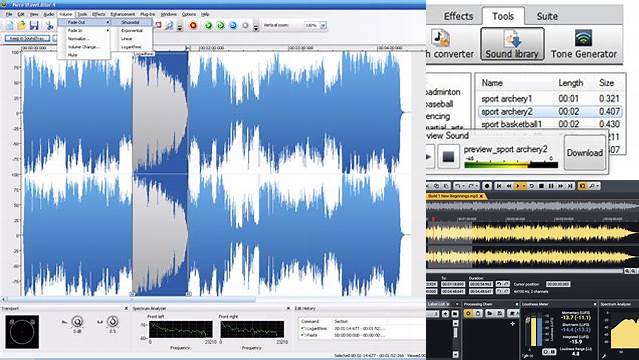Viewport: 639px width, 360px height.
Task: Stop the sound preview with square button
Action: 448,157
